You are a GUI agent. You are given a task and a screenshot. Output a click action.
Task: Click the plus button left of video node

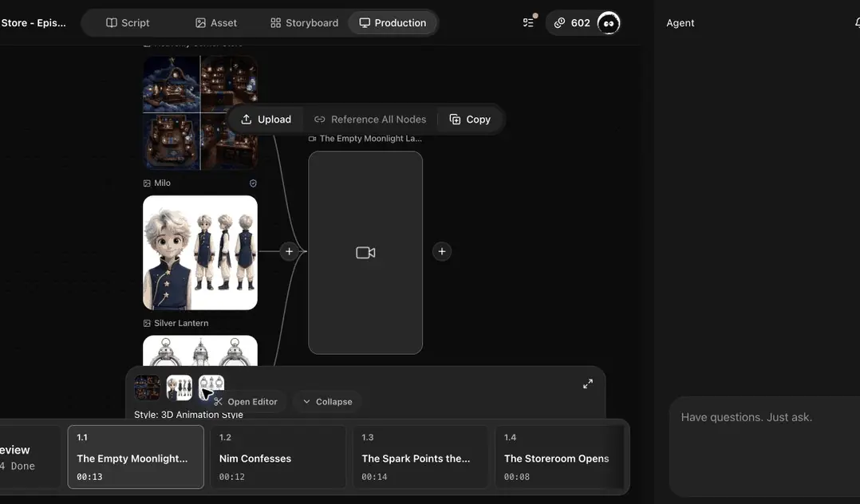[289, 252]
